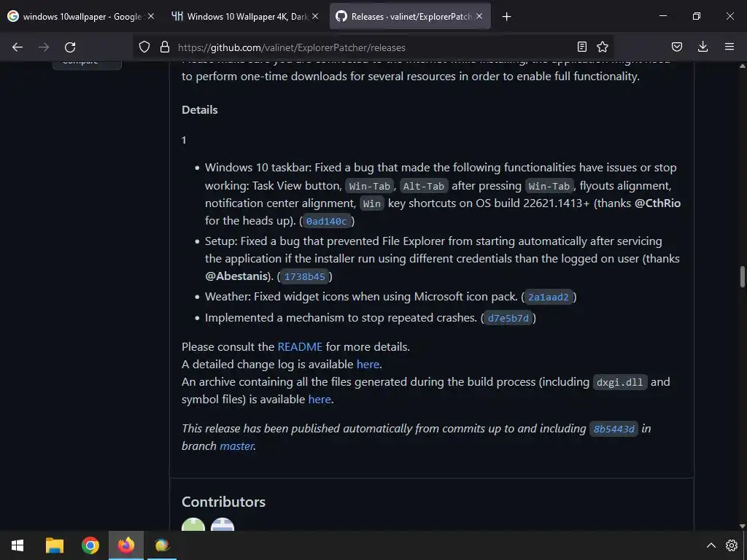Open File Explorer from the taskbar
The width and height of the screenshot is (747, 560).
(54, 545)
